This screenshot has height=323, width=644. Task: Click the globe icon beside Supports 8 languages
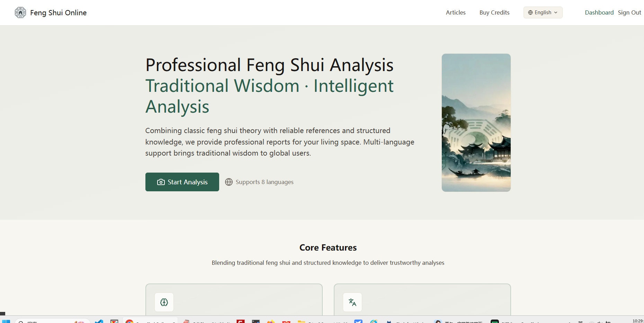[229, 182]
